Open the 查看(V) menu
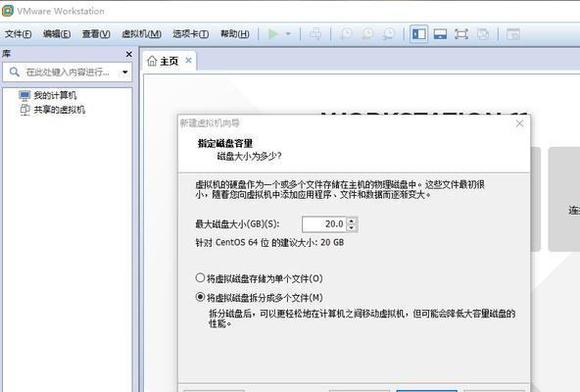 tap(96, 34)
